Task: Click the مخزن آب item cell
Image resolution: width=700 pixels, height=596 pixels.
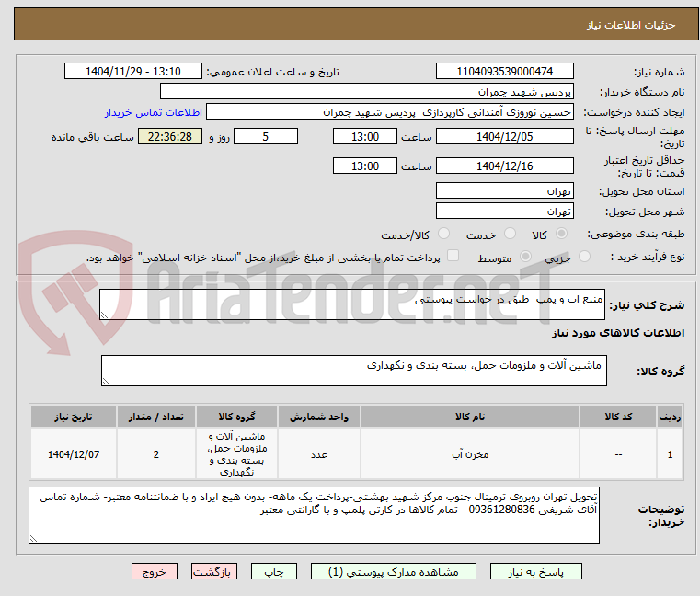Action: [x=470, y=454]
